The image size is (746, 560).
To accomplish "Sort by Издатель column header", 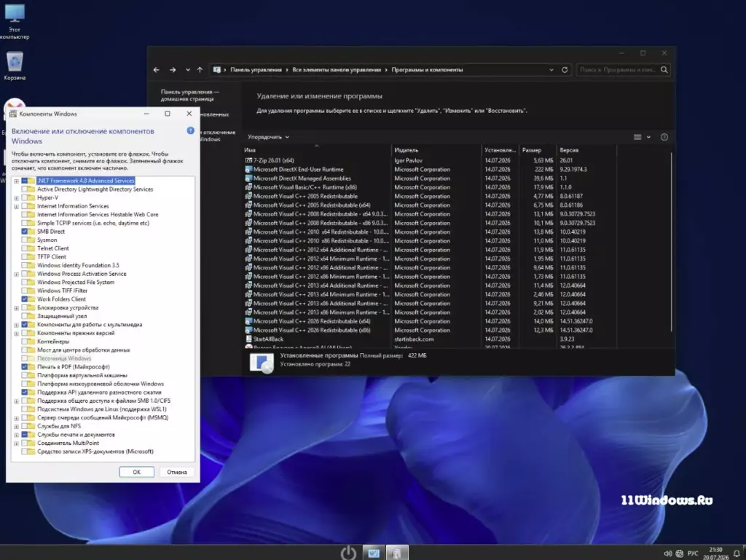I will pos(436,150).
